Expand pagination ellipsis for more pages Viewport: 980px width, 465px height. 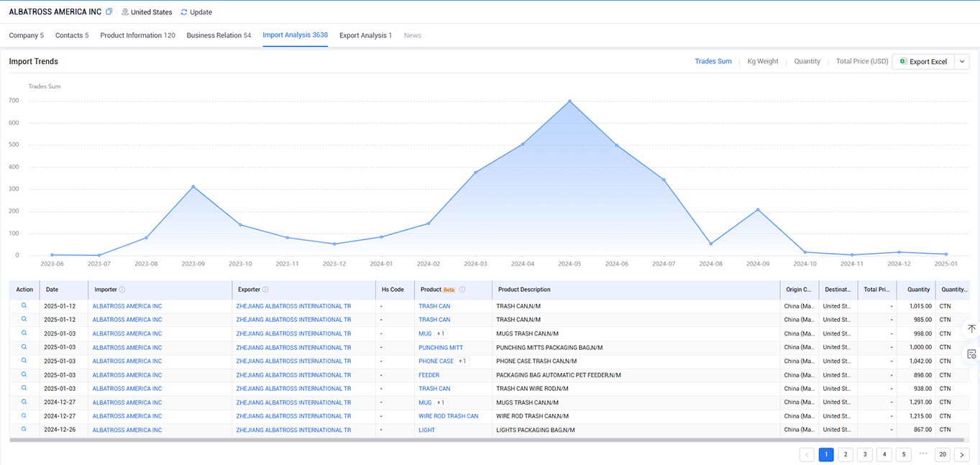(x=923, y=454)
